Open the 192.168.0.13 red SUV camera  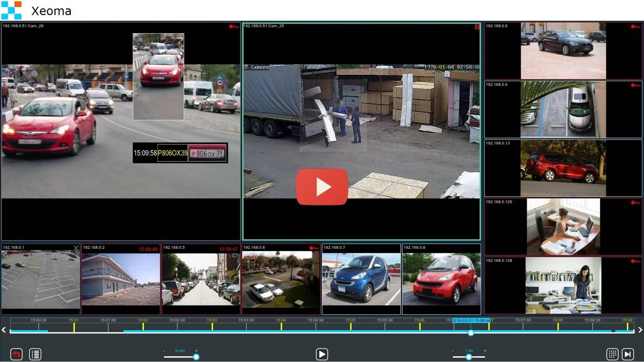pyautogui.click(x=563, y=168)
